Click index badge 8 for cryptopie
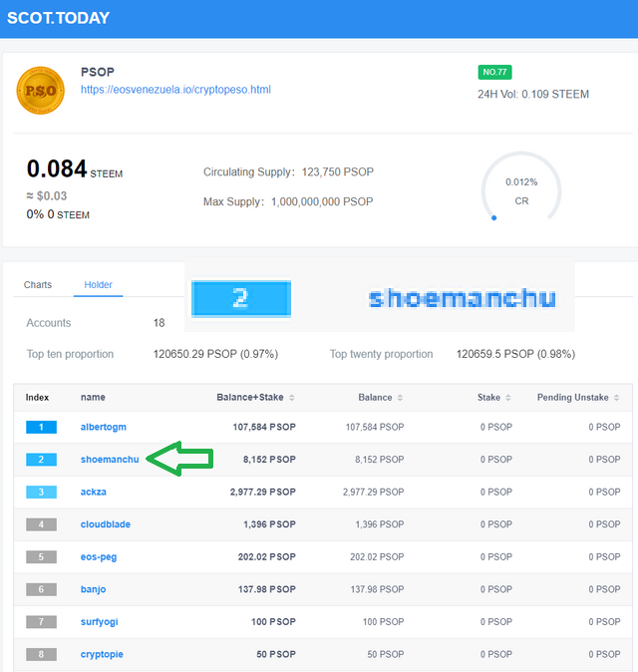 (41, 654)
